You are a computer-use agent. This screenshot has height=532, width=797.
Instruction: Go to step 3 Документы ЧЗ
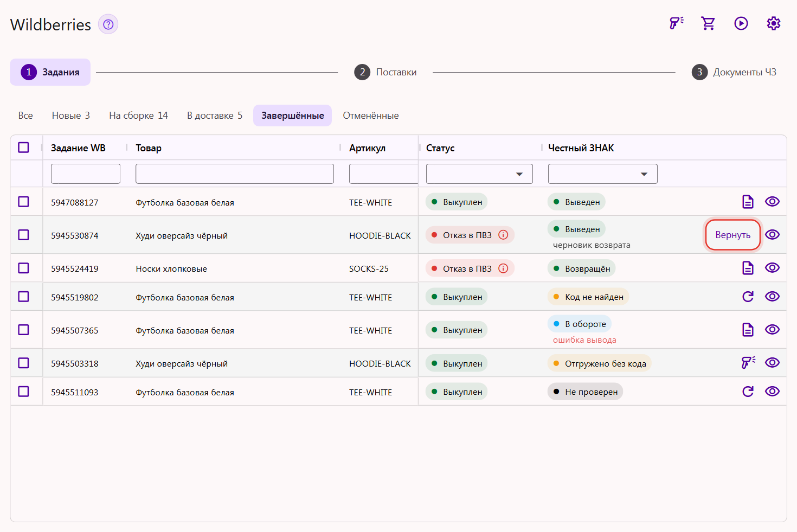tap(734, 72)
